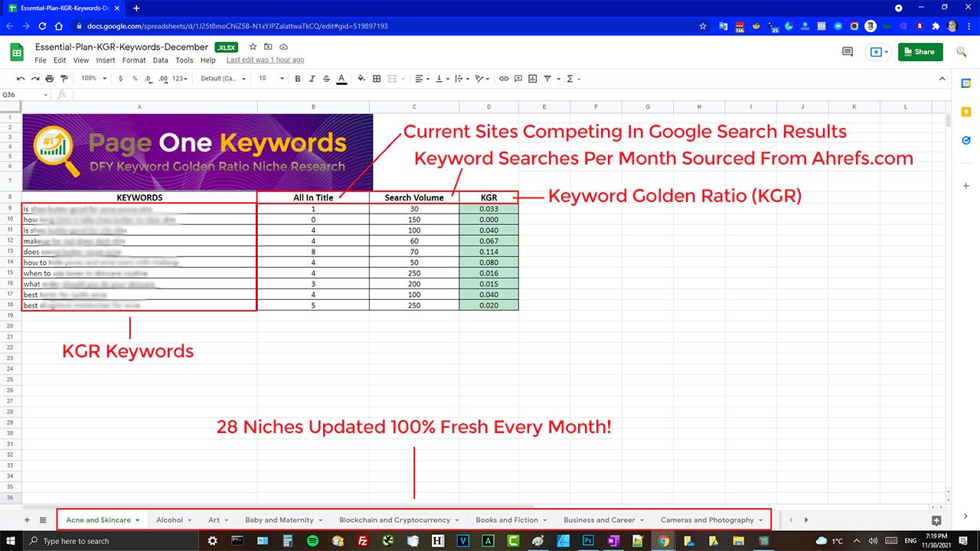
Task: Open the All sheets list icon
Action: coord(43,520)
